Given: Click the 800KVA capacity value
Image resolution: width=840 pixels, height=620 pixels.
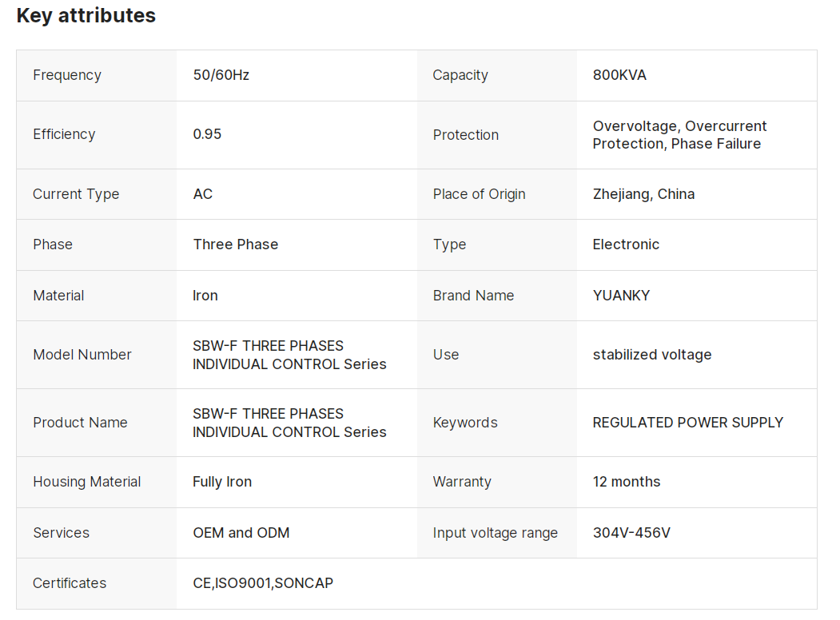Looking at the screenshot, I should 619,75.
